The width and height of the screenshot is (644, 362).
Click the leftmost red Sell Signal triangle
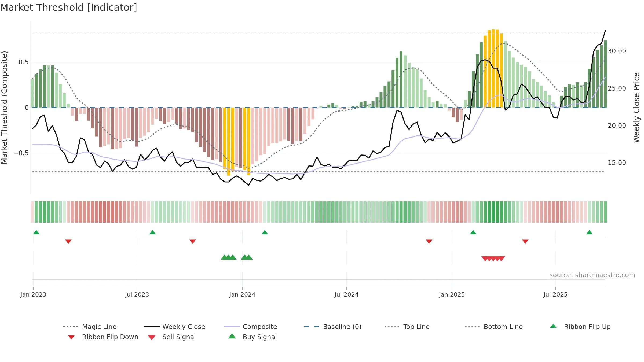485,259
